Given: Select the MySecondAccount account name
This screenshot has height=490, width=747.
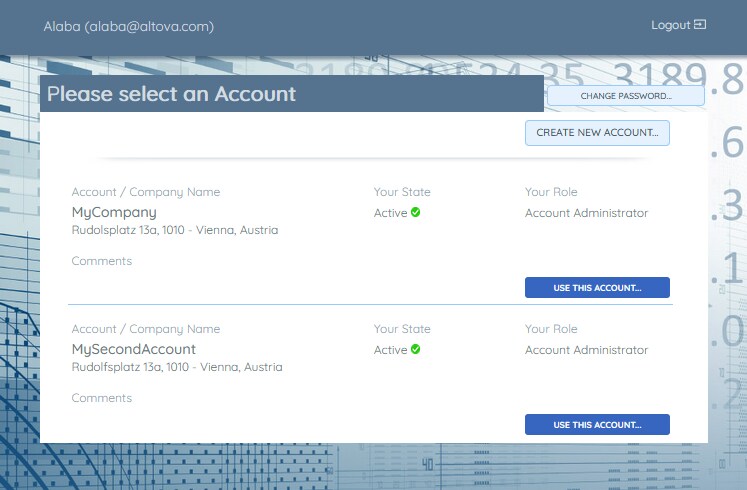Looking at the screenshot, I should 134,350.
